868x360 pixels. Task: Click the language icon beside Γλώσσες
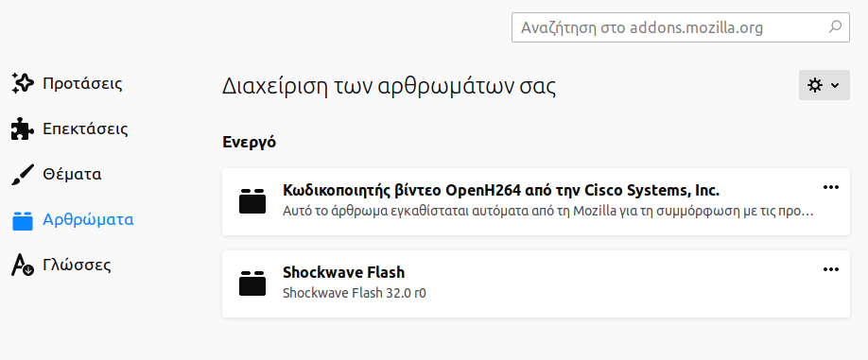point(23,266)
